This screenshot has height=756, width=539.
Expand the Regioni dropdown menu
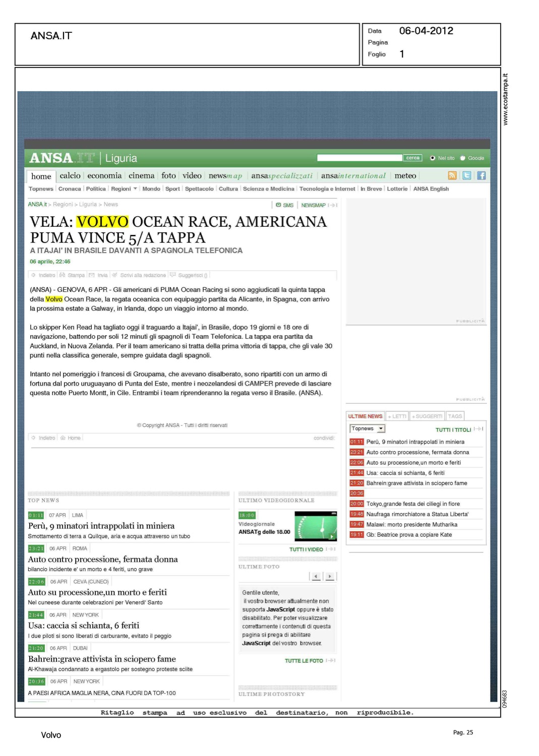tap(135, 189)
